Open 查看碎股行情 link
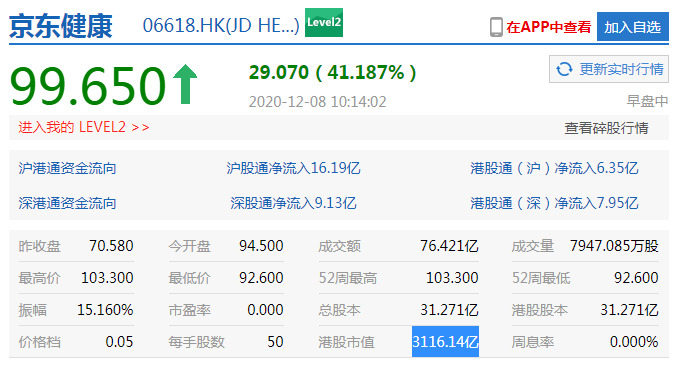This screenshot has width=683, height=382. click(x=606, y=128)
